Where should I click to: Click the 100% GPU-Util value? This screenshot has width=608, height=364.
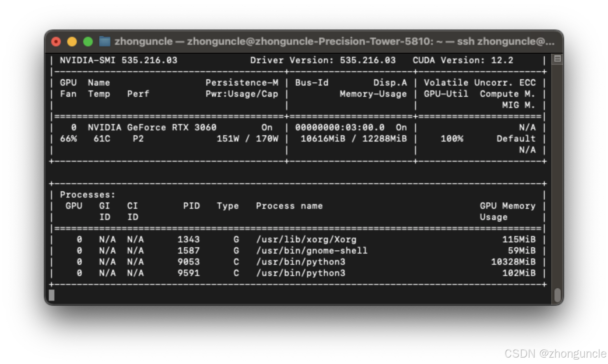click(452, 139)
